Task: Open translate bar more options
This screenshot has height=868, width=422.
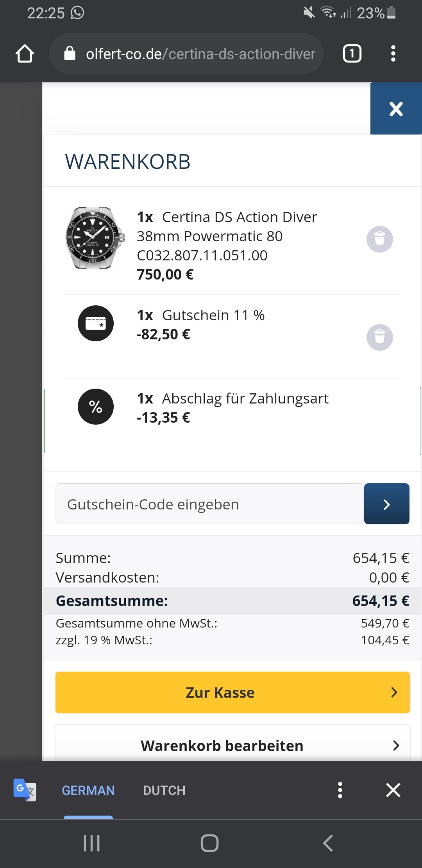Action: pos(340,790)
